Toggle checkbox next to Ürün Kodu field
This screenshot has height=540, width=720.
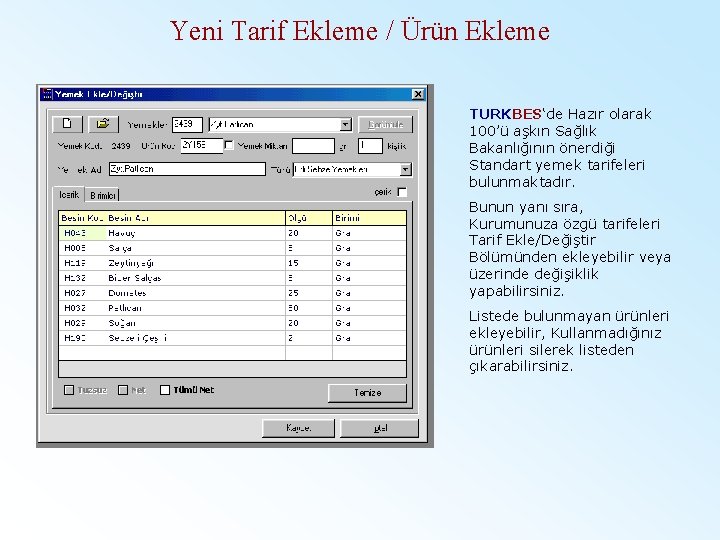tap(229, 146)
